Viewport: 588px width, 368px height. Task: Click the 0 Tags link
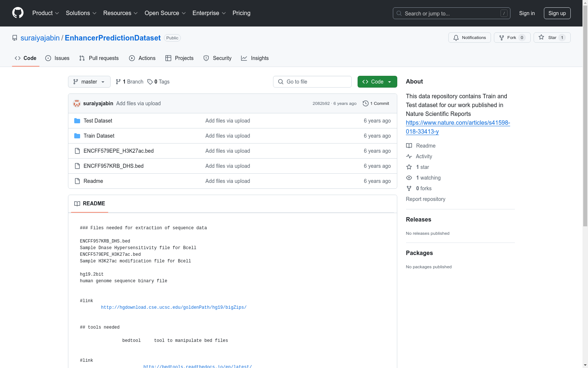click(158, 82)
